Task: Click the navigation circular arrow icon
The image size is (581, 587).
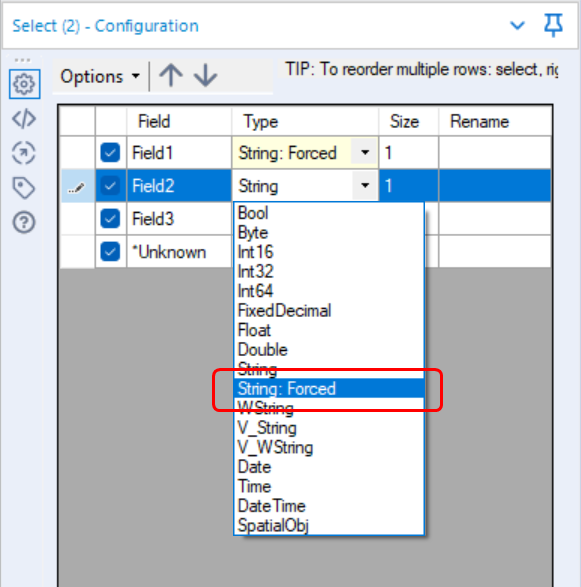Action: pos(24,153)
